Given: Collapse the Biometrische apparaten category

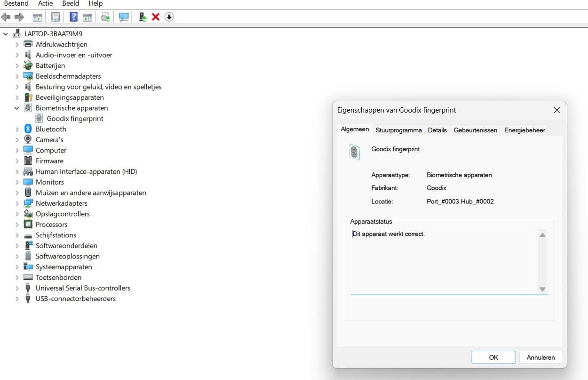Looking at the screenshot, I should tap(17, 108).
